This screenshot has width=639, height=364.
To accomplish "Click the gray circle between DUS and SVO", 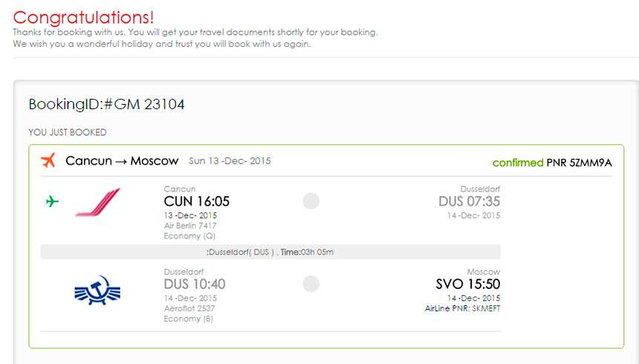I will tap(311, 284).
